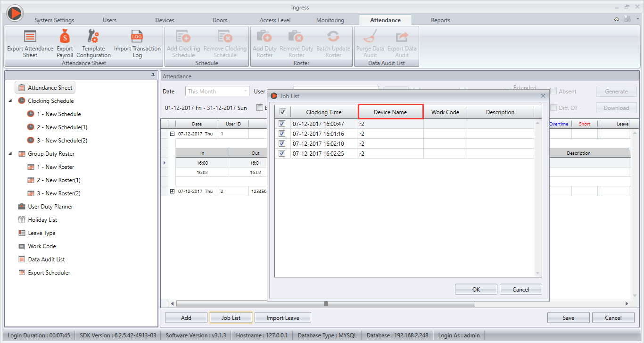Click the Batch Update Roster icon
Viewport: 644px width, 343px height.
333,36
